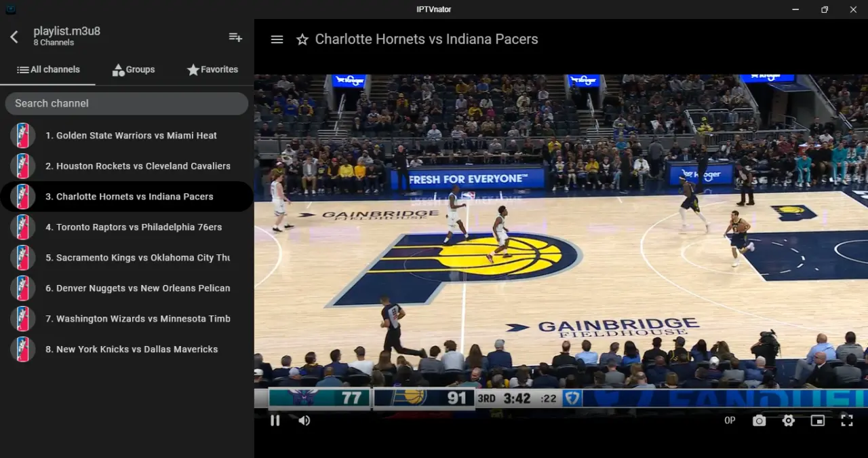Click the IPTVnator app icon in title bar

[x=10, y=9]
